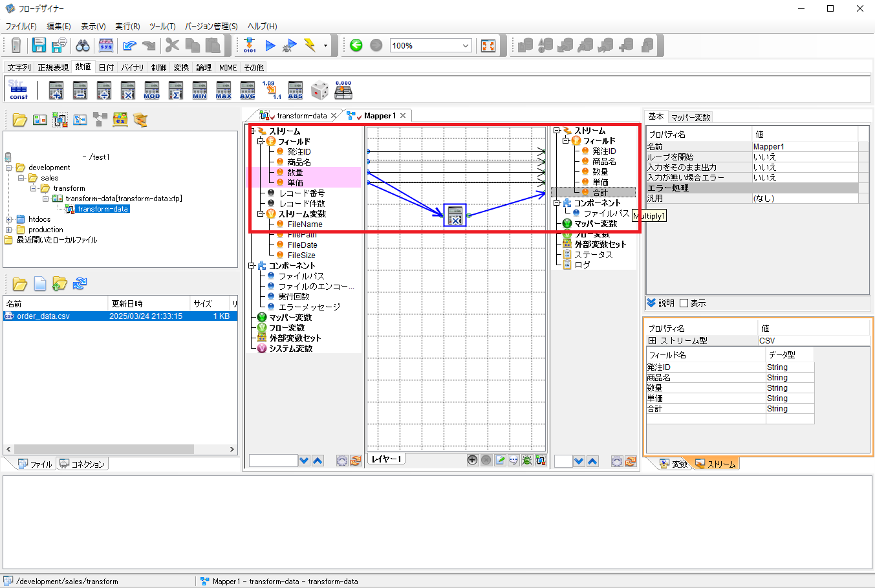Select the FileName stream variable
The height and width of the screenshot is (588, 875).
[x=305, y=224]
